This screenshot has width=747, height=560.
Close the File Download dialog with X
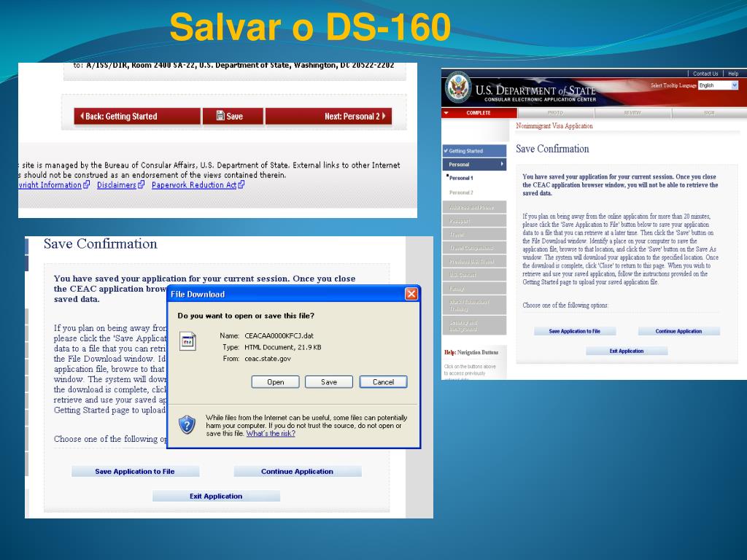(411, 294)
